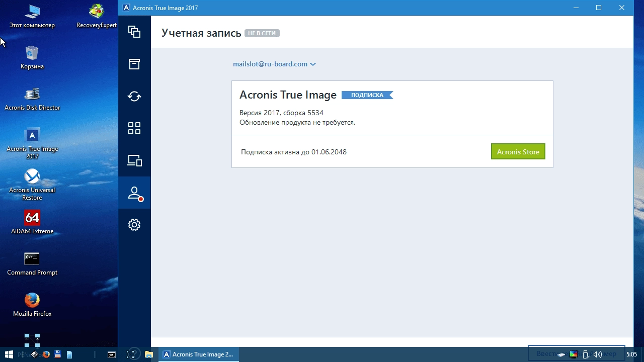
Task: Click the НЕ В СЕТИ offline badge
Action: point(262,33)
